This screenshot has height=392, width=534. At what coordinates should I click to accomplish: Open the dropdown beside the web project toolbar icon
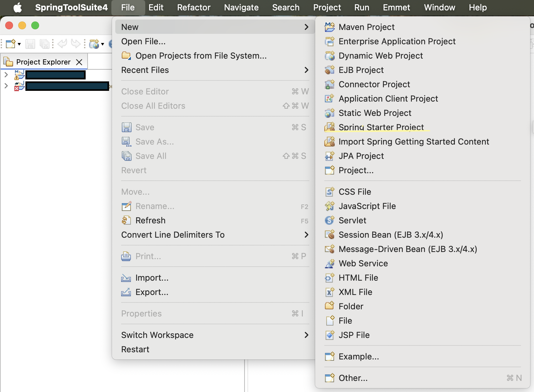[103, 44]
